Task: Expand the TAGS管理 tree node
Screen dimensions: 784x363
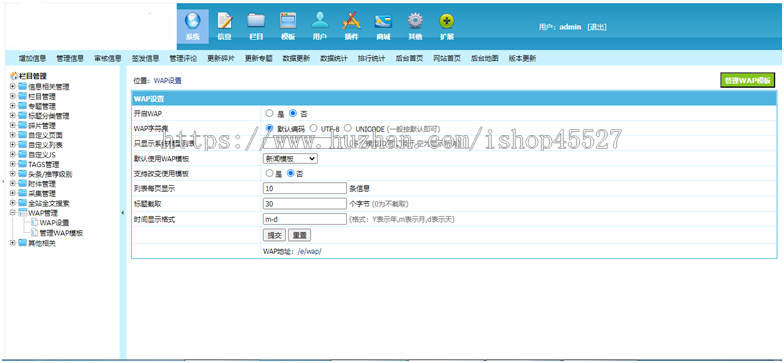Action: click(x=12, y=164)
